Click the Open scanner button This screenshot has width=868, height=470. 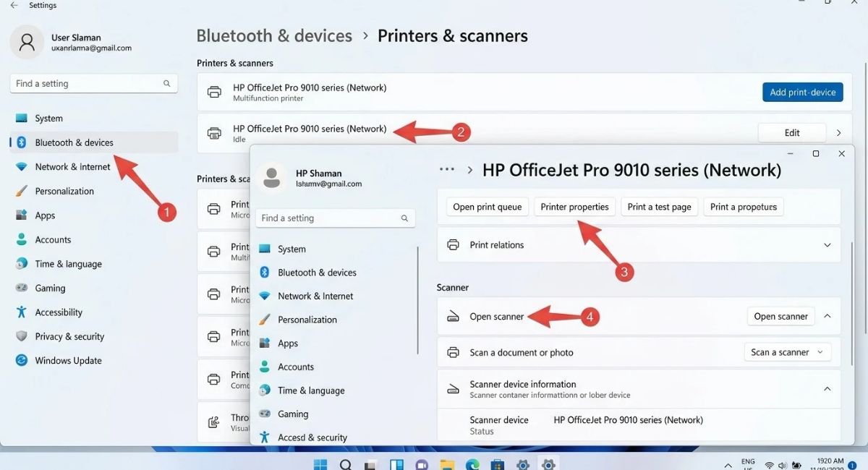click(780, 317)
